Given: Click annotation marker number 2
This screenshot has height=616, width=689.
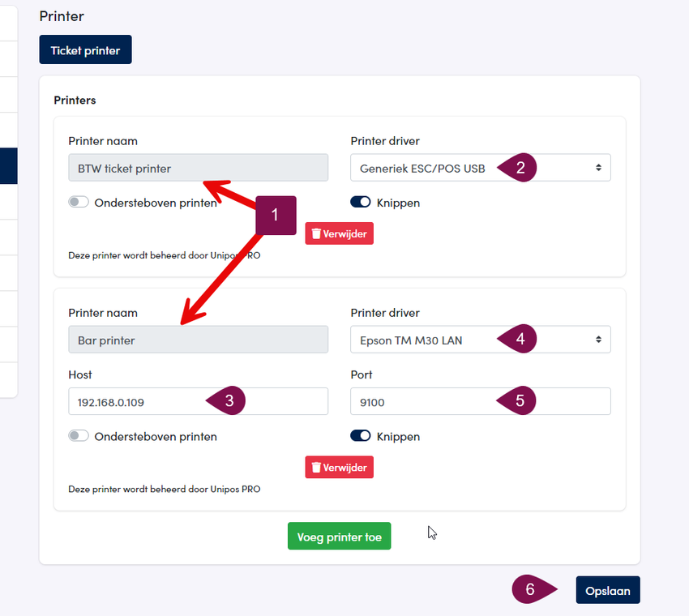Looking at the screenshot, I should [x=518, y=168].
